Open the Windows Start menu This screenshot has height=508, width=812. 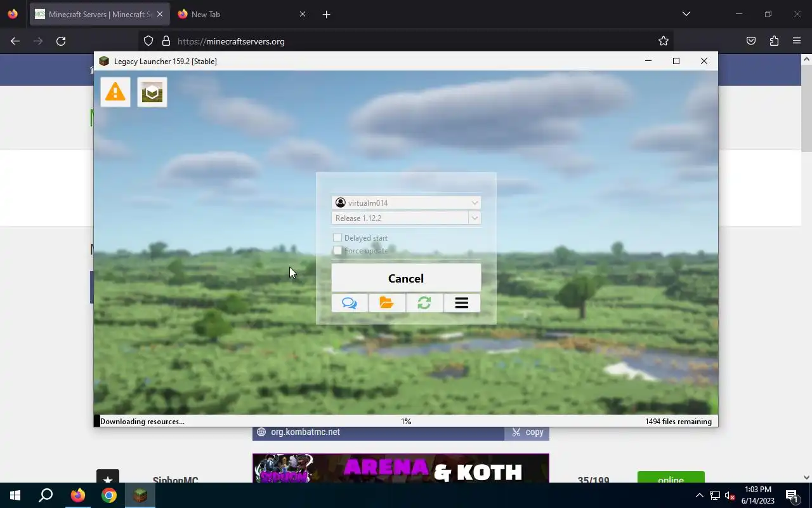(x=15, y=495)
